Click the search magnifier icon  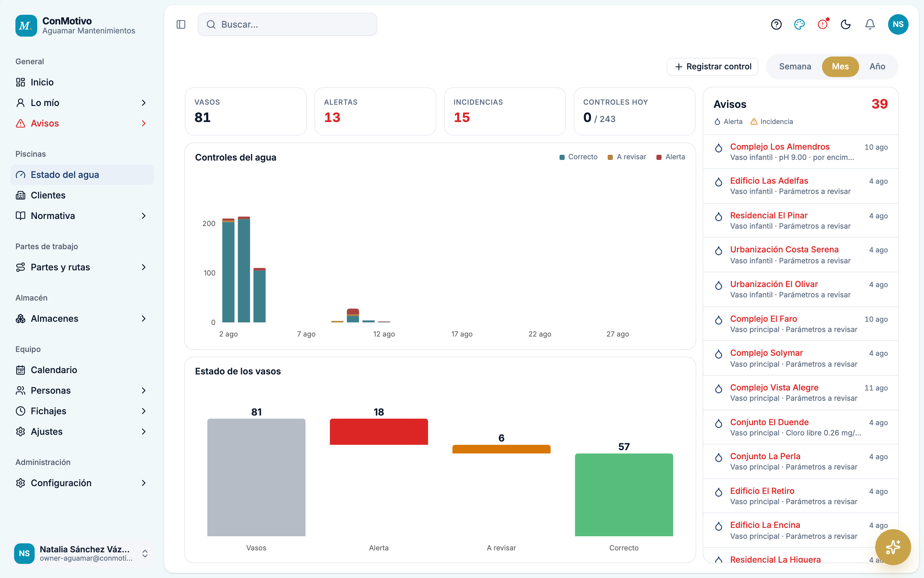(211, 24)
